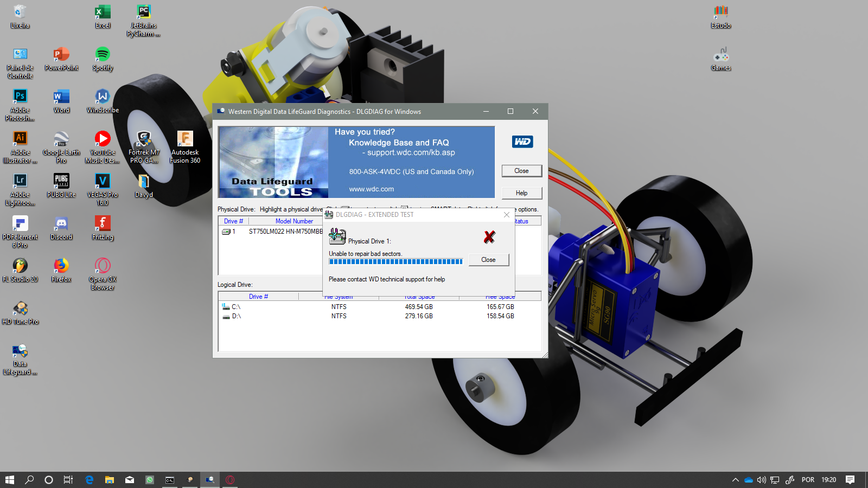The image size is (868, 488).
Task: Click the 19:20 taskbar clock
Action: 828,480
